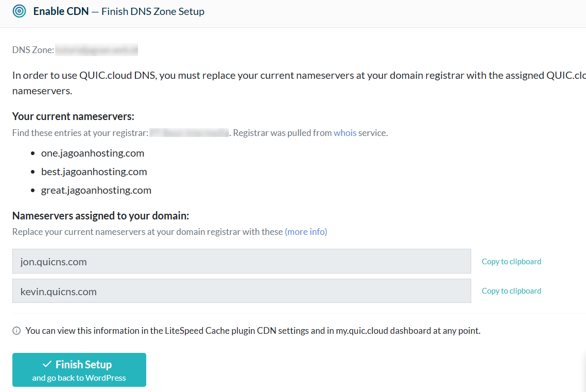Screen dimensions: 586x392
Task: Select the jon.quicns.com nameserver field
Action: point(242,261)
